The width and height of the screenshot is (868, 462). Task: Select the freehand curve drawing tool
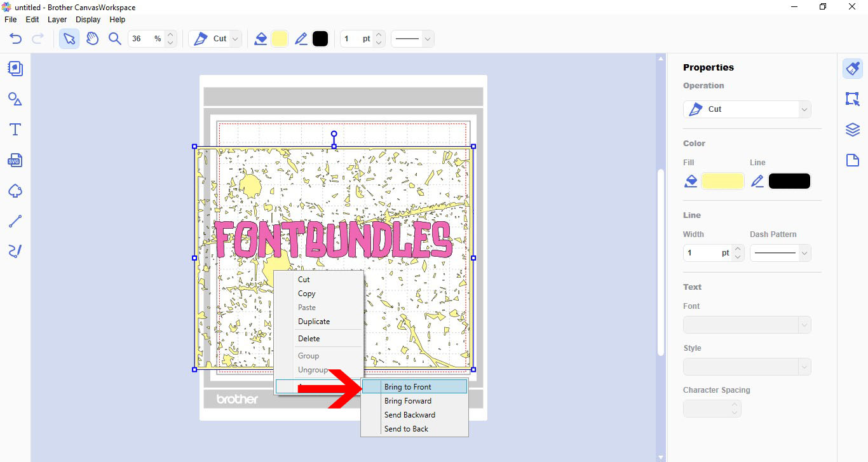tap(15, 252)
